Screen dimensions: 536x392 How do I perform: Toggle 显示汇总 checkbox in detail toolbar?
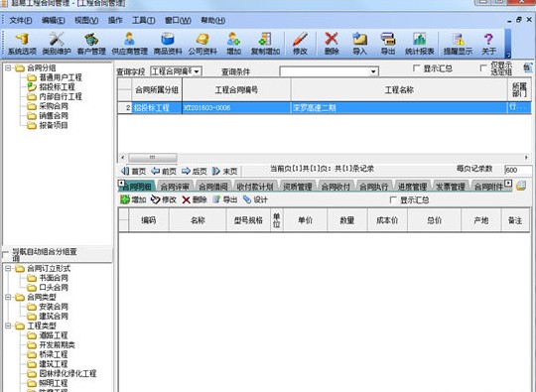tap(393, 199)
